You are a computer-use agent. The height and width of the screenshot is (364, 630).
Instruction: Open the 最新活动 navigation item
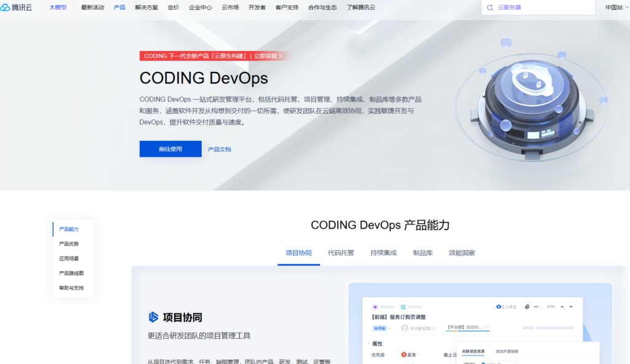click(x=92, y=7)
